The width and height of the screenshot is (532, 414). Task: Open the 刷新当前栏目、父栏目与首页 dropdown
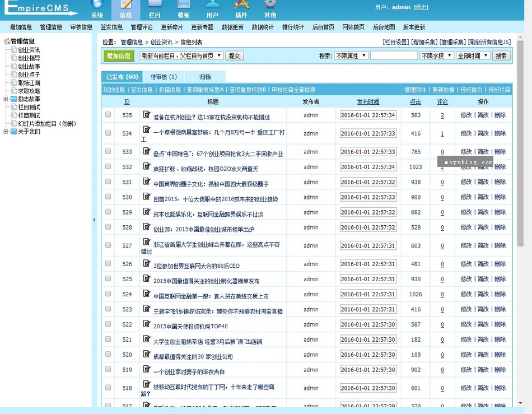(181, 55)
